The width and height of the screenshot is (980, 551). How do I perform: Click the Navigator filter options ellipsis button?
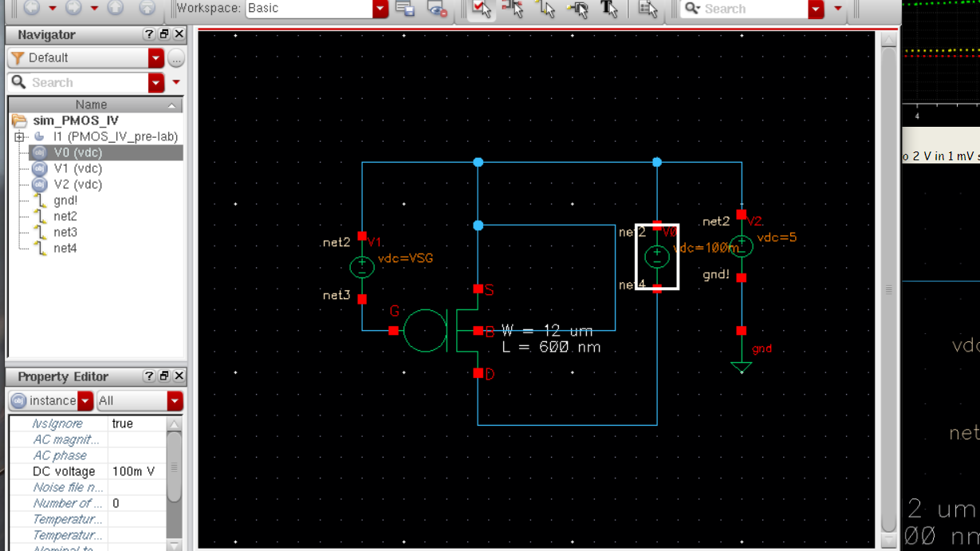point(176,58)
